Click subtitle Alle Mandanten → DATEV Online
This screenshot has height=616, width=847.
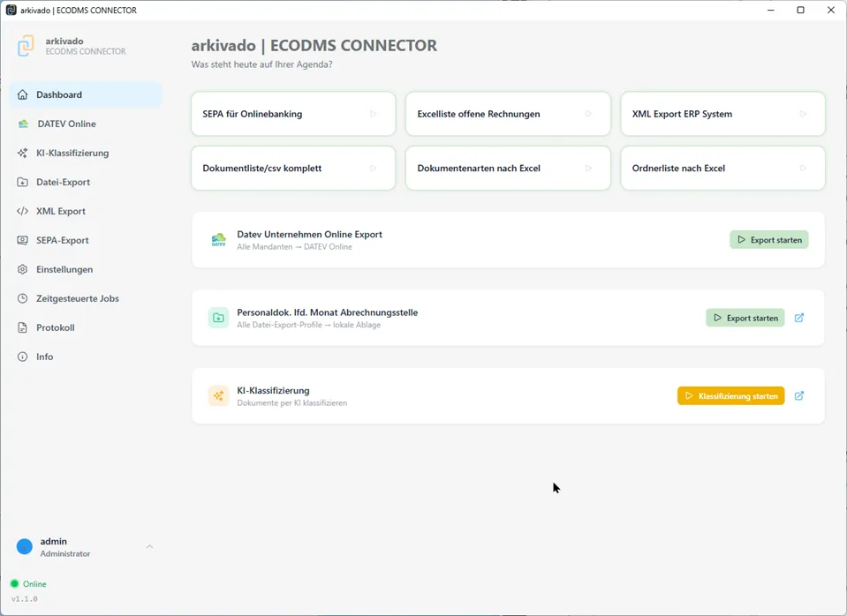(x=294, y=247)
